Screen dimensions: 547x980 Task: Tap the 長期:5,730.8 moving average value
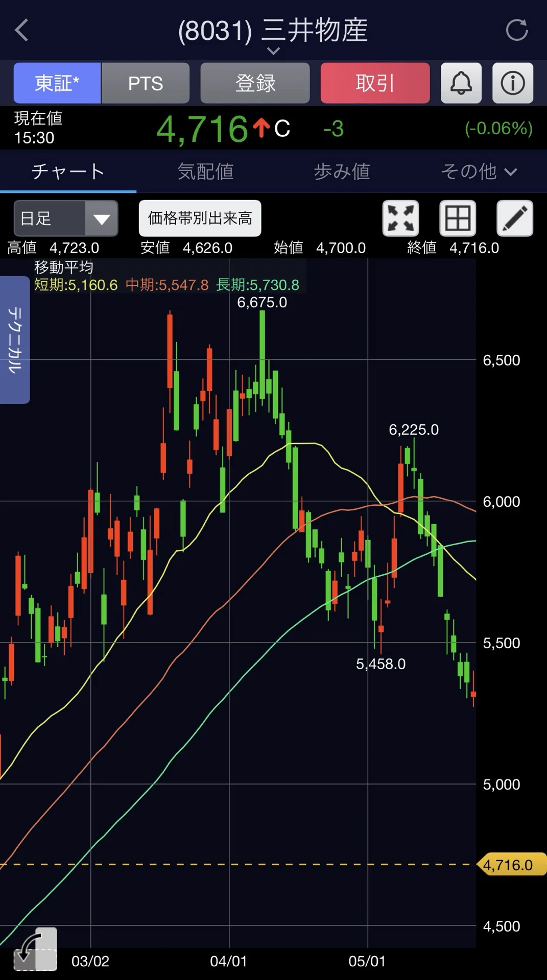coord(258,285)
